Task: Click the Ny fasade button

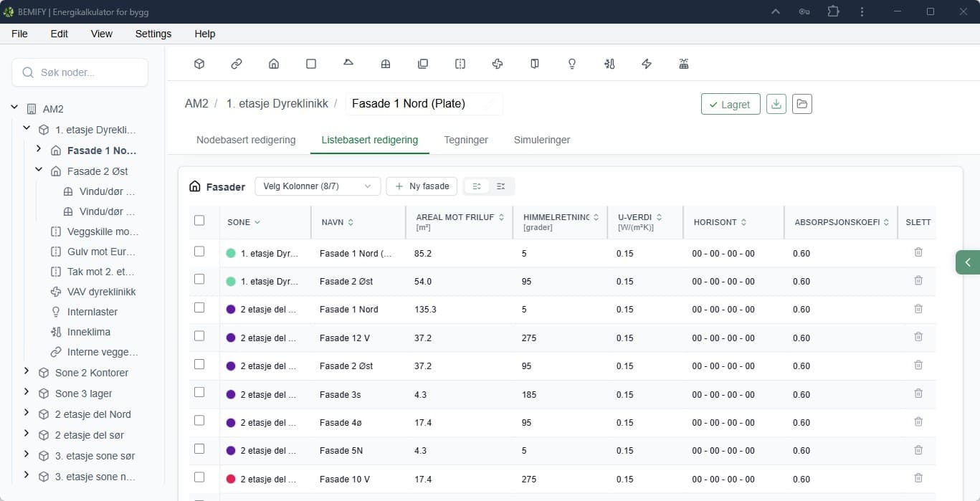Action: tap(422, 186)
